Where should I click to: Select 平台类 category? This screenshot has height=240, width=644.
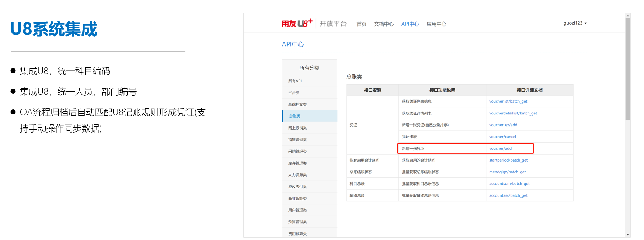point(310,93)
